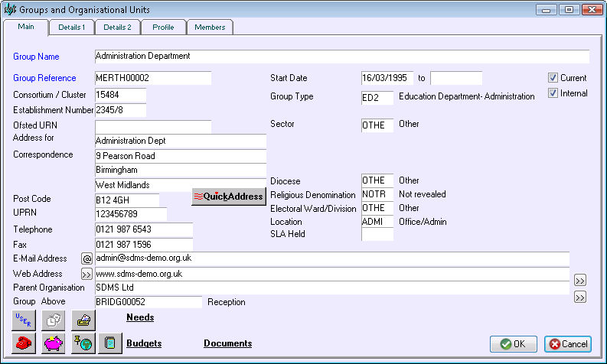Click the Establishment Number field
This screenshot has width=607, height=364.
(121, 110)
